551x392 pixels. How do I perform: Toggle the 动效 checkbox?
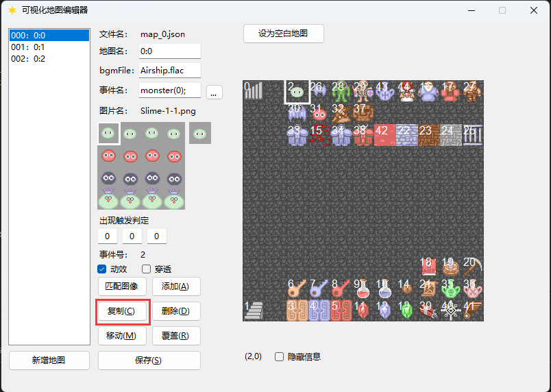click(102, 269)
